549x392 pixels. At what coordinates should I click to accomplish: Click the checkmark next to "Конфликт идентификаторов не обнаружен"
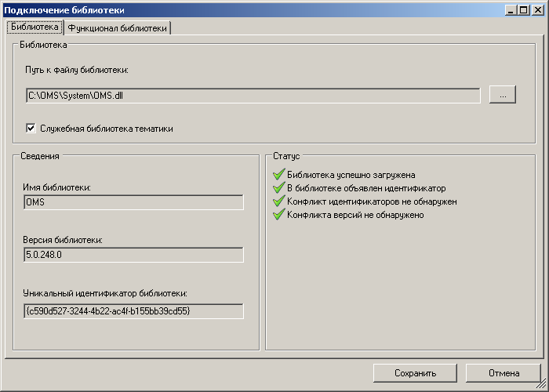pos(278,201)
